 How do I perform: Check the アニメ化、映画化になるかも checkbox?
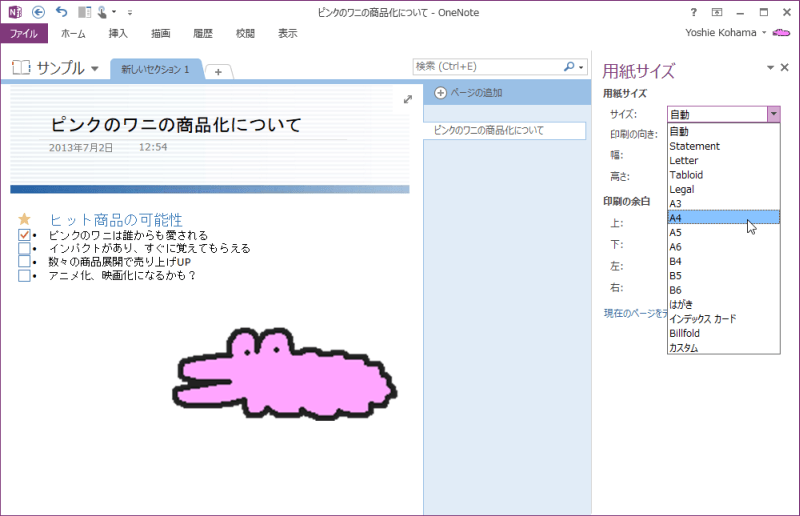[24, 276]
